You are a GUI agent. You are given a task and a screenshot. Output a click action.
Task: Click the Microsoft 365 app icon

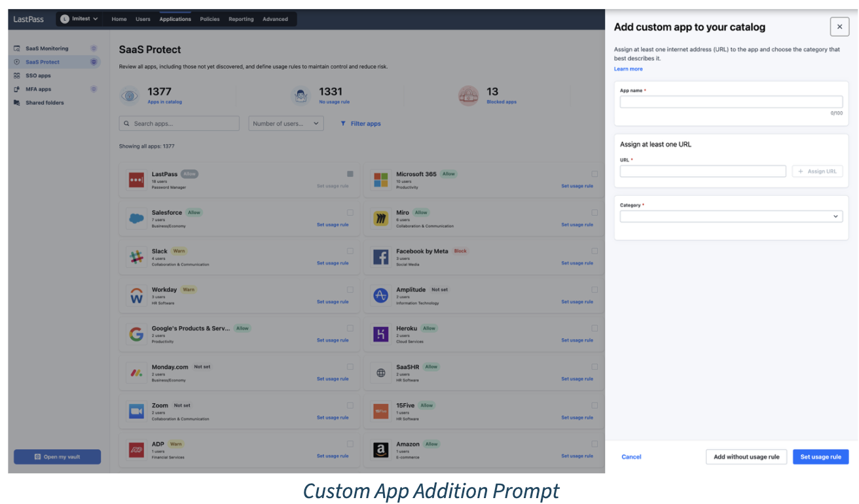point(380,180)
